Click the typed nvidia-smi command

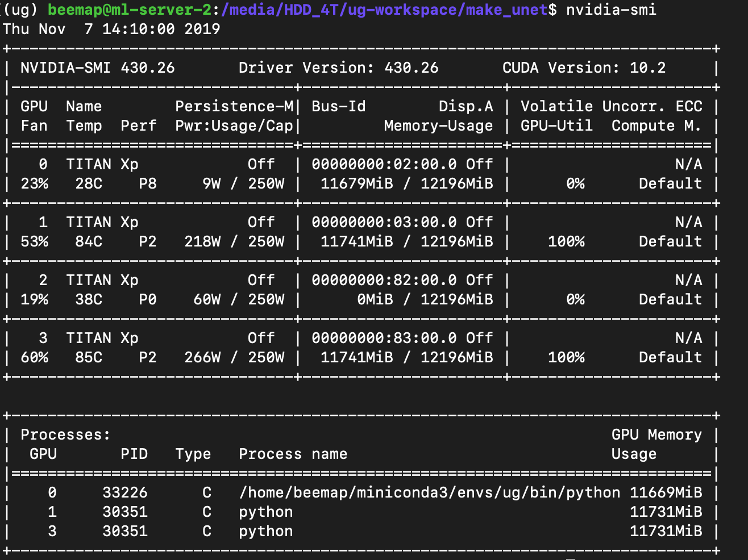[x=611, y=10]
